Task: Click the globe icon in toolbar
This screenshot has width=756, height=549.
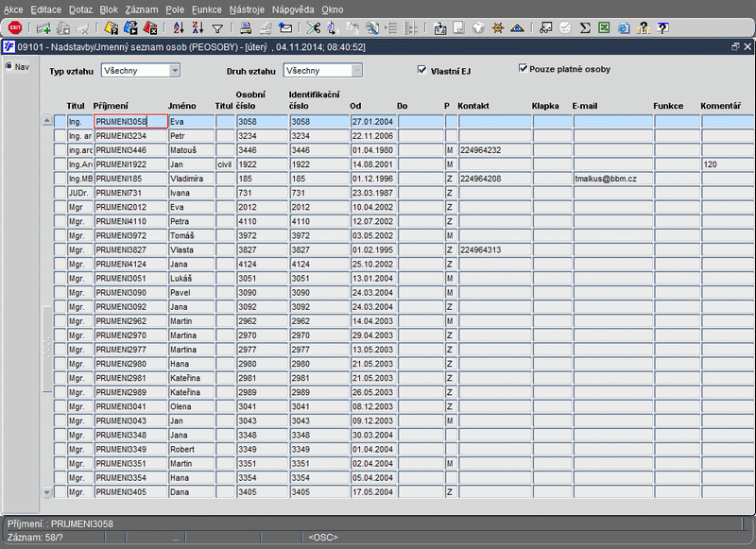Action: coord(478,28)
